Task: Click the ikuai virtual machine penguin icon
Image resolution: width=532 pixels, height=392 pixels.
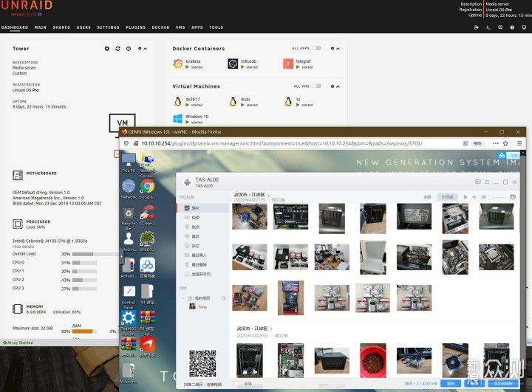Action: (x=233, y=101)
